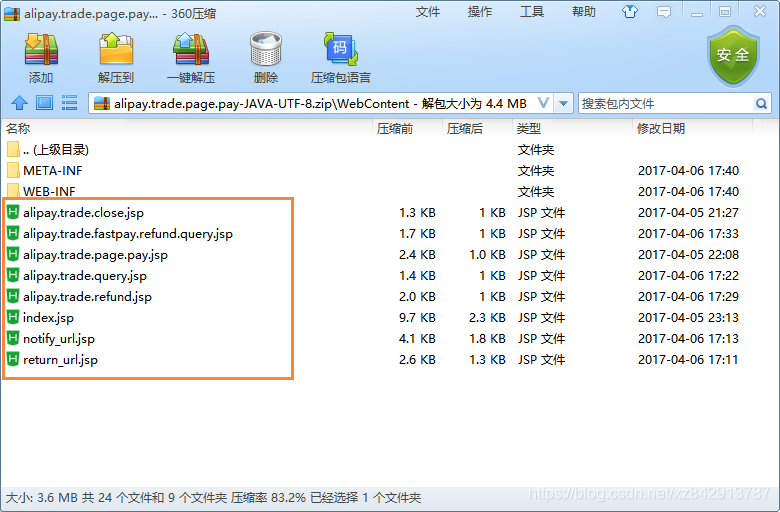Click the icon of alipay.trade.close.jsp
This screenshot has height=512, width=780.
(x=13, y=212)
